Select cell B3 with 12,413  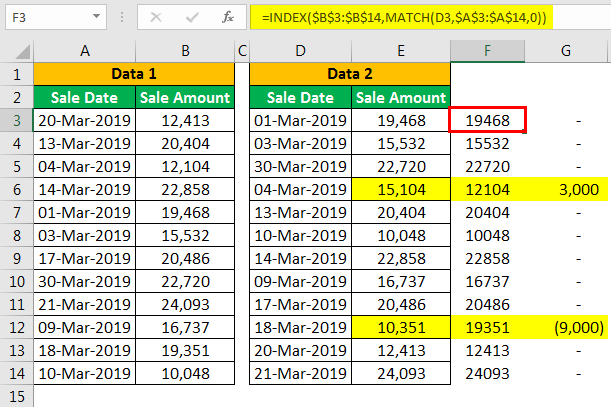coord(185,120)
